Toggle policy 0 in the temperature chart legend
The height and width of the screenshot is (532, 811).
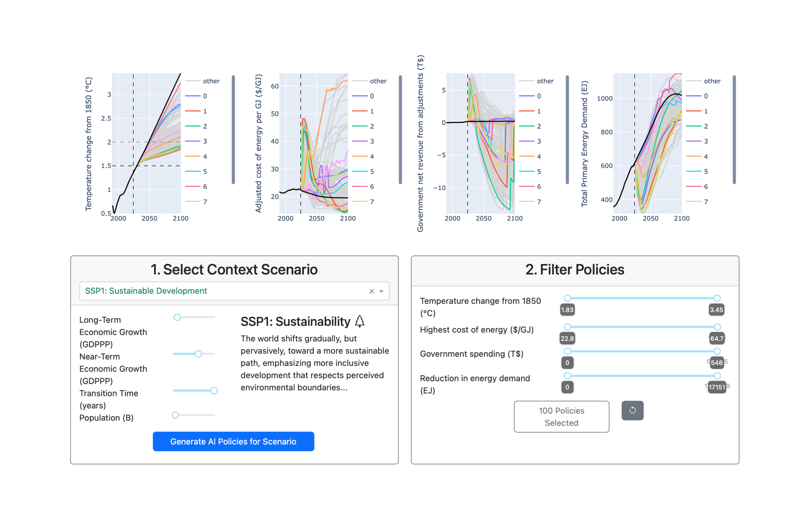(x=205, y=96)
